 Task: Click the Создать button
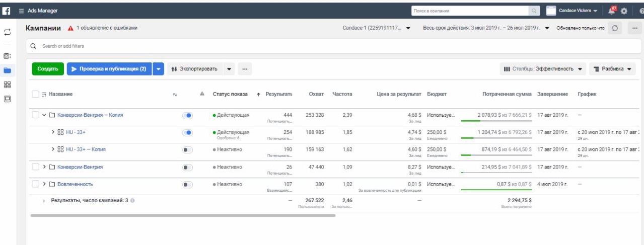click(x=48, y=69)
